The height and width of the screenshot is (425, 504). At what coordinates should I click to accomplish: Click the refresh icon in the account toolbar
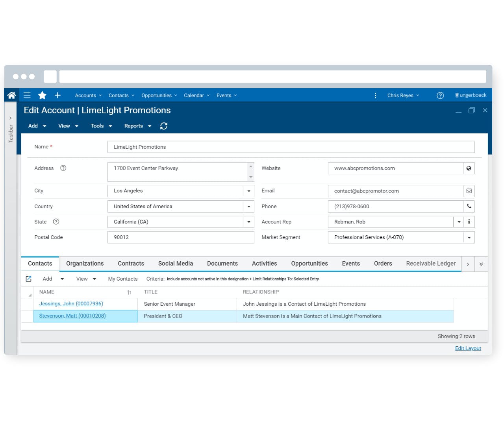164,126
